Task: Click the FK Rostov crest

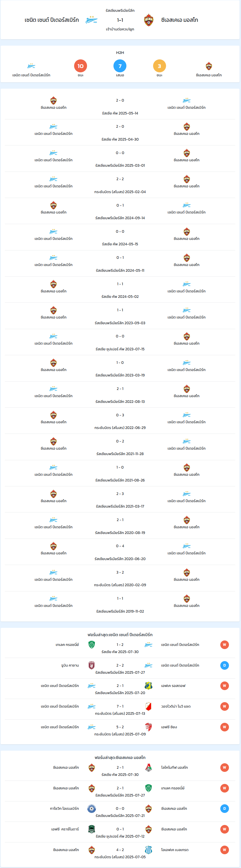Action: click(x=148, y=686)
